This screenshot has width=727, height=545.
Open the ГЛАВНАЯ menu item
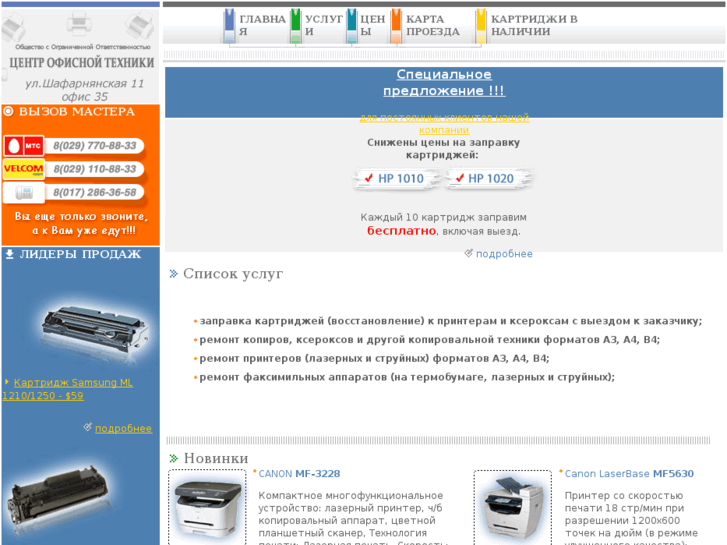click(x=262, y=26)
